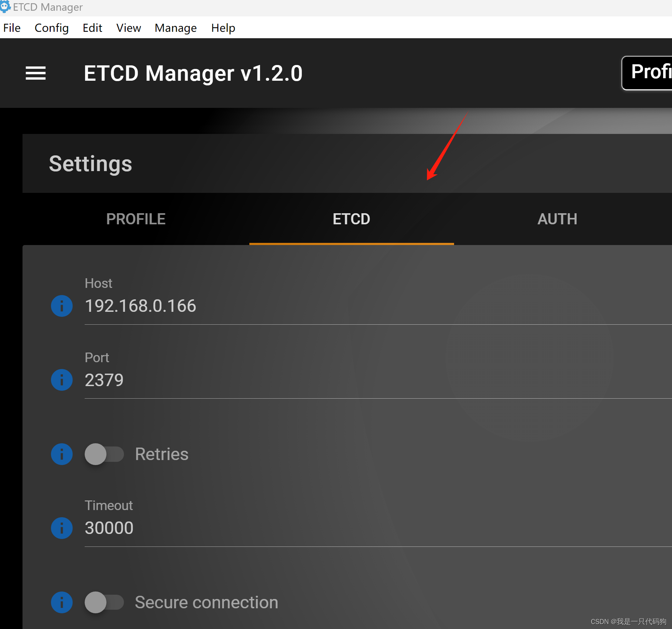
Task: Click the info icon next to Retries
Action: (x=61, y=454)
